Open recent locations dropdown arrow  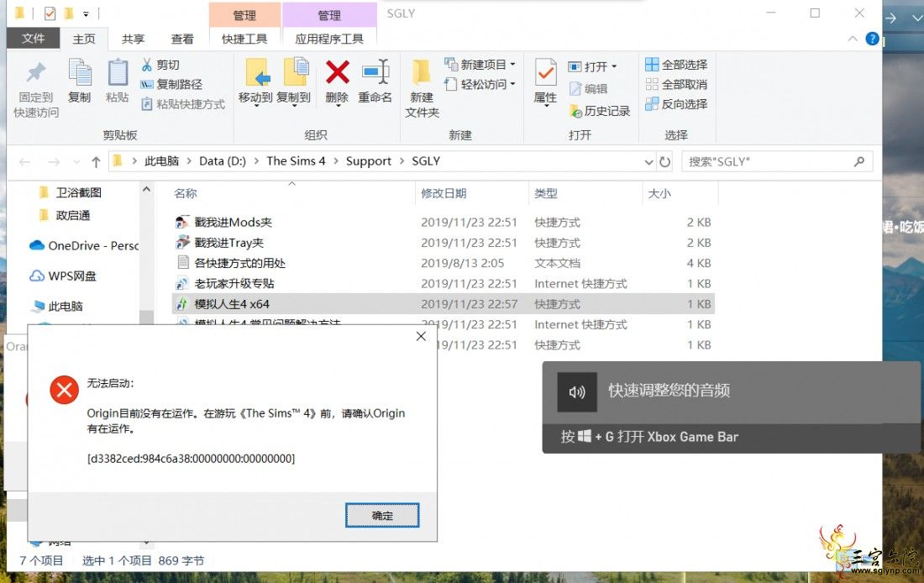76,161
